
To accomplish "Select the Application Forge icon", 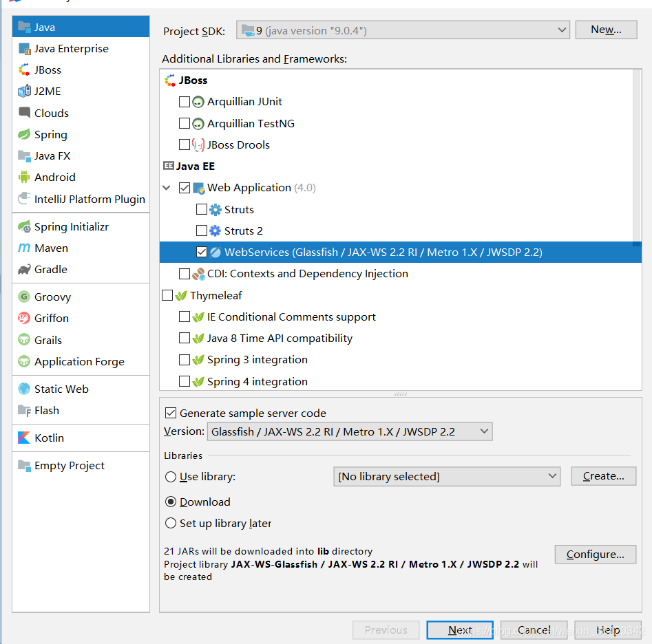I will [24, 361].
